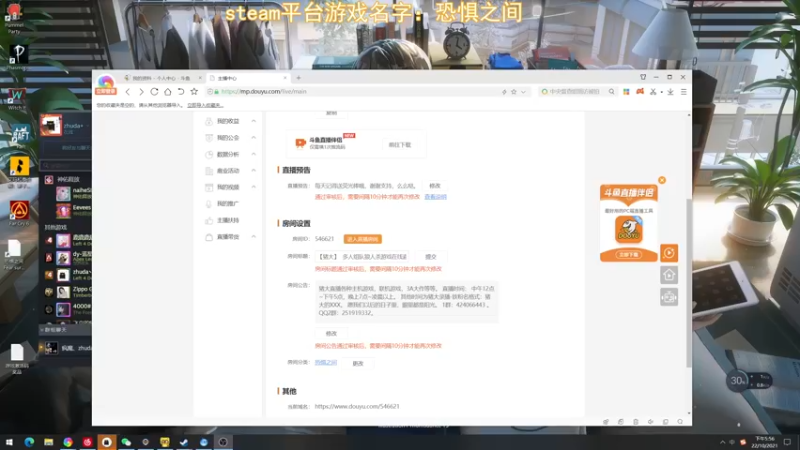
Task: Select Zippo in the Steam friends list
Action: 74,292
